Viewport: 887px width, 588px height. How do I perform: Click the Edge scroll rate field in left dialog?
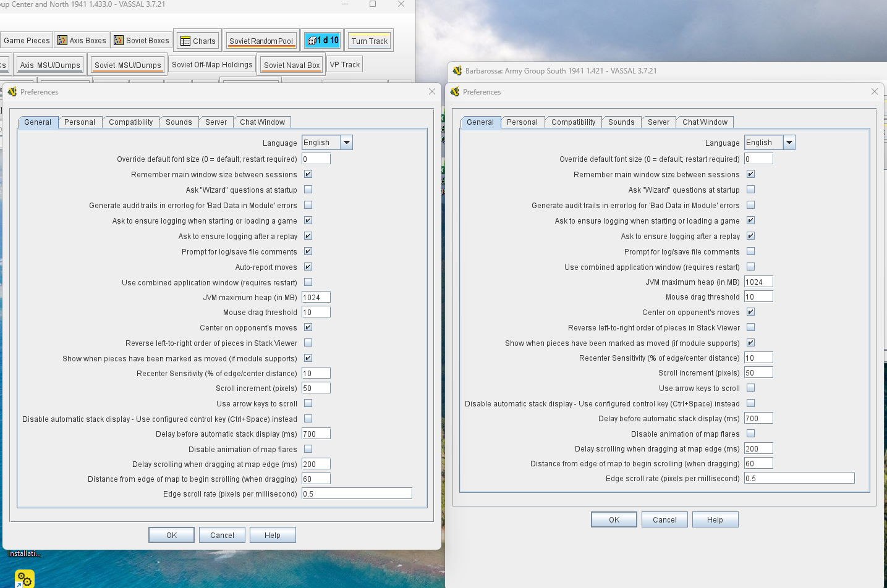point(357,493)
